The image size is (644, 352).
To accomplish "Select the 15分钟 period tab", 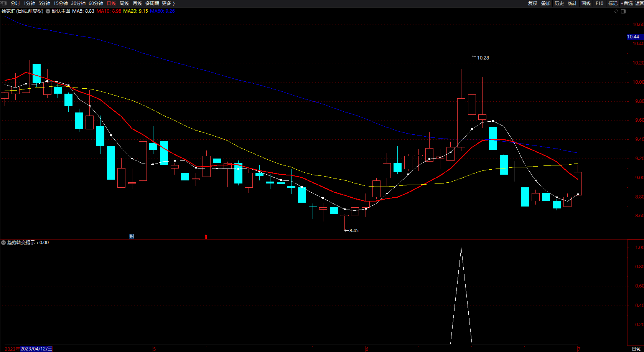I will point(61,3).
